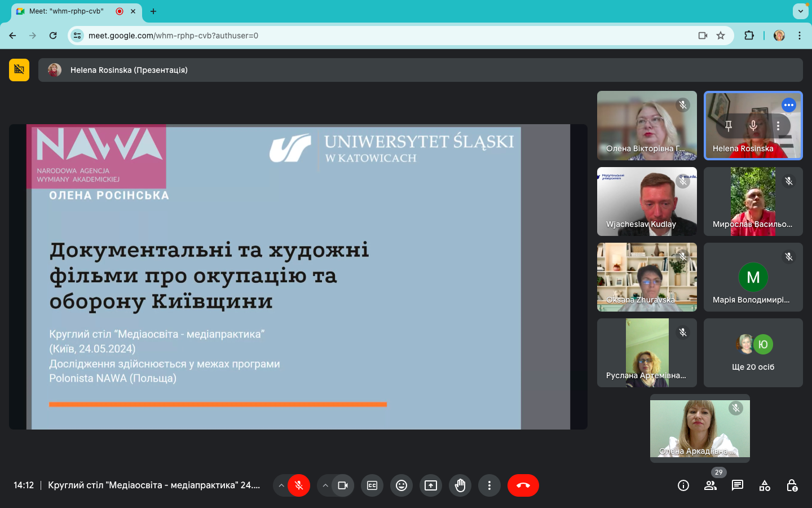Show the participants people panel

(x=710, y=485)
